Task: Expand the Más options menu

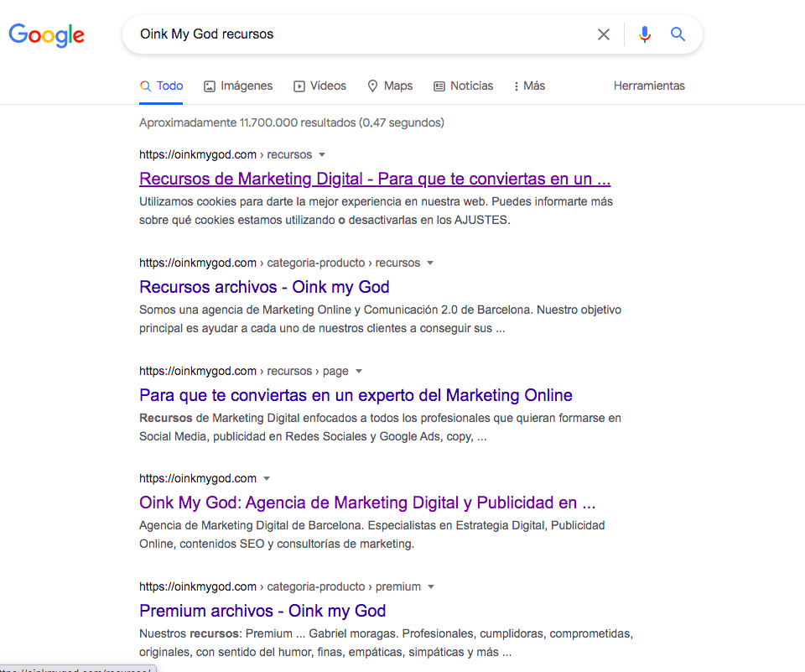Action: (529, 86)
